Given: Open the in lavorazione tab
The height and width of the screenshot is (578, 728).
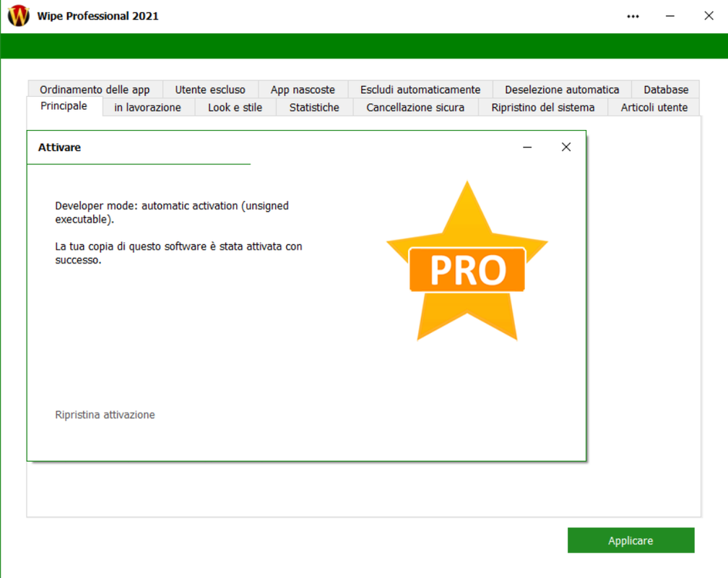Looking at the screenshot, I should click(x=147, y=108).
